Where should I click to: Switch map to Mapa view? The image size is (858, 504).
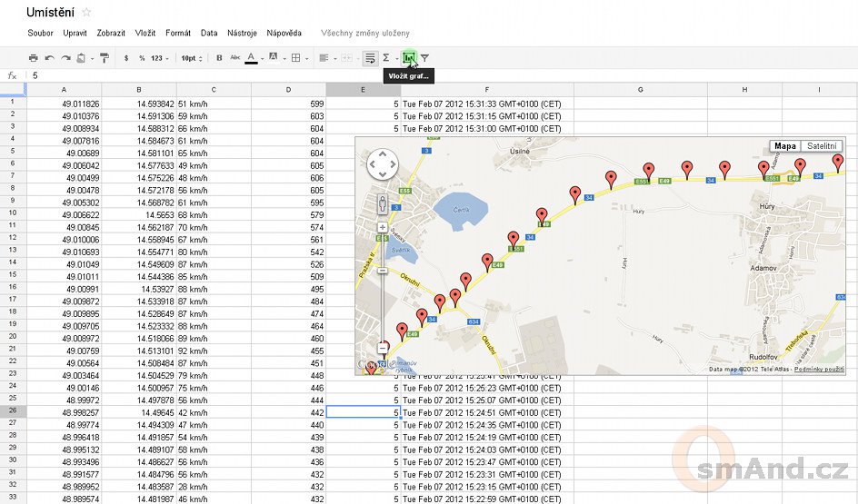[x=784, y=146]
